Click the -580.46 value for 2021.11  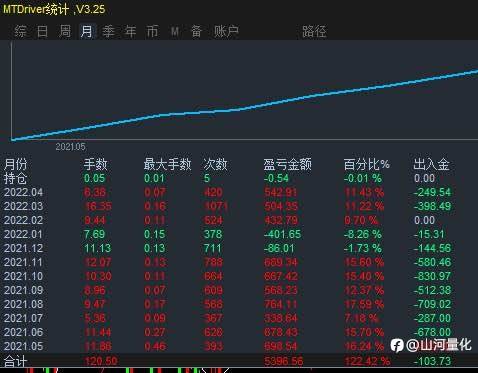[432, 262]
